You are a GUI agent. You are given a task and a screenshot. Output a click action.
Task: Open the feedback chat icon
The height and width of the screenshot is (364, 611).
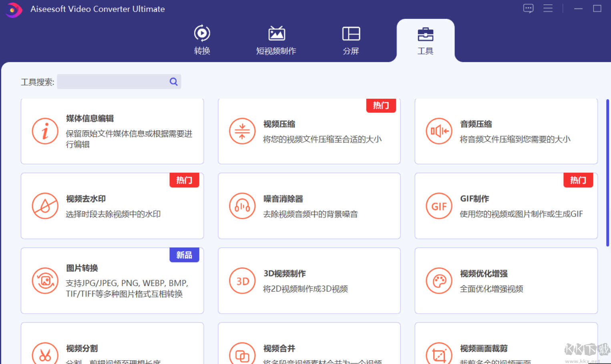click(x=528, y=8)
